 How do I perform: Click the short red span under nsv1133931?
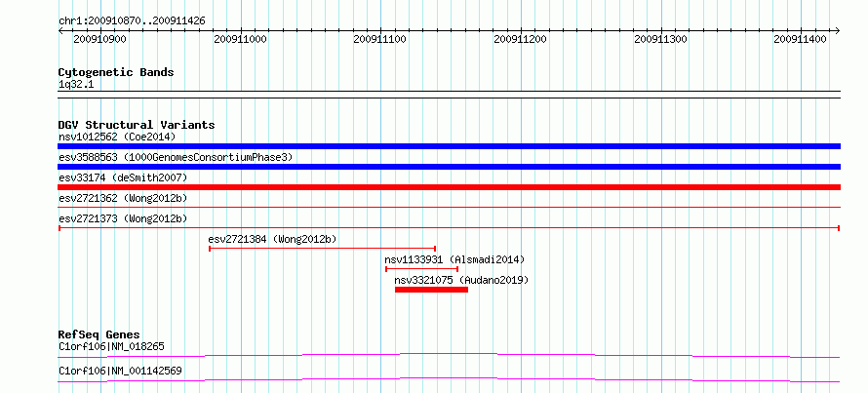(x=421, y=269)
